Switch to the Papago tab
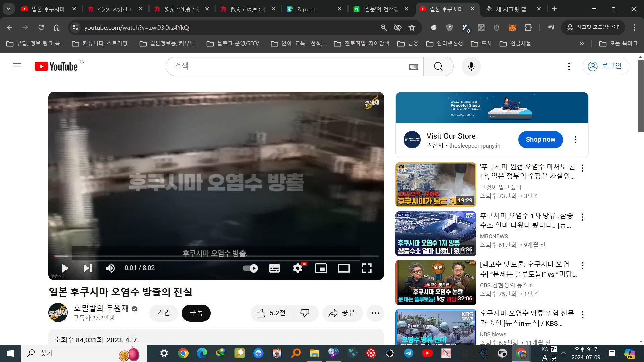This screenshot has width=644, height=362. click(306, 9)
